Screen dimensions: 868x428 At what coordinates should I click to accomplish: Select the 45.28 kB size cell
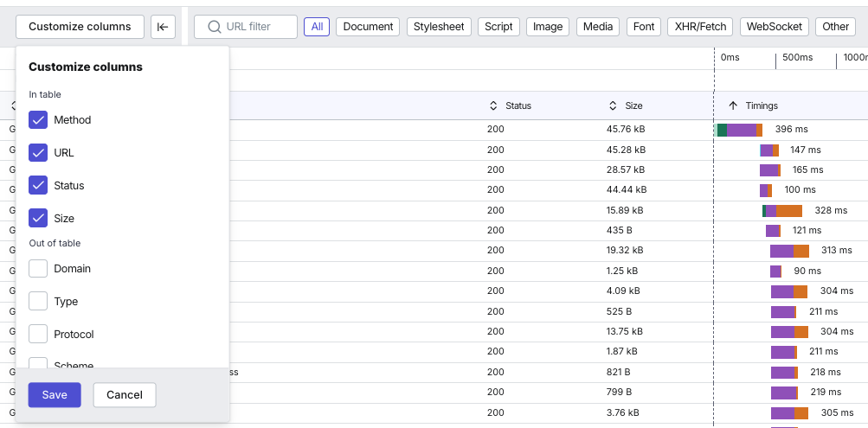(626, 150)
